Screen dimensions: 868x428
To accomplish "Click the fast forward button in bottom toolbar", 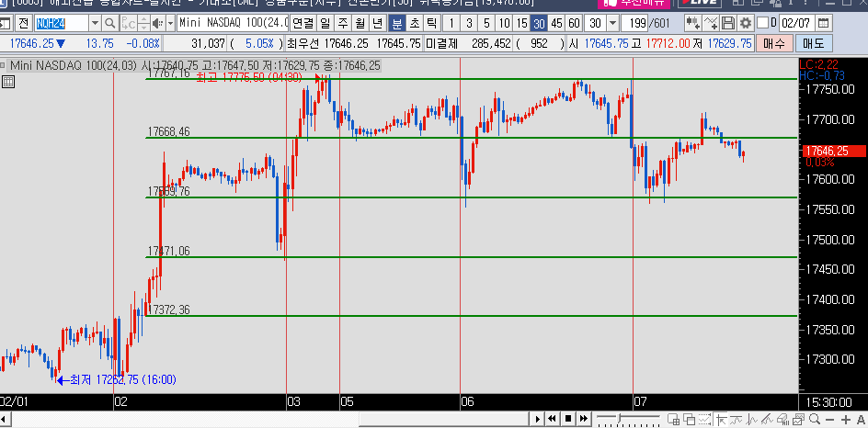I will click(584, 419).
